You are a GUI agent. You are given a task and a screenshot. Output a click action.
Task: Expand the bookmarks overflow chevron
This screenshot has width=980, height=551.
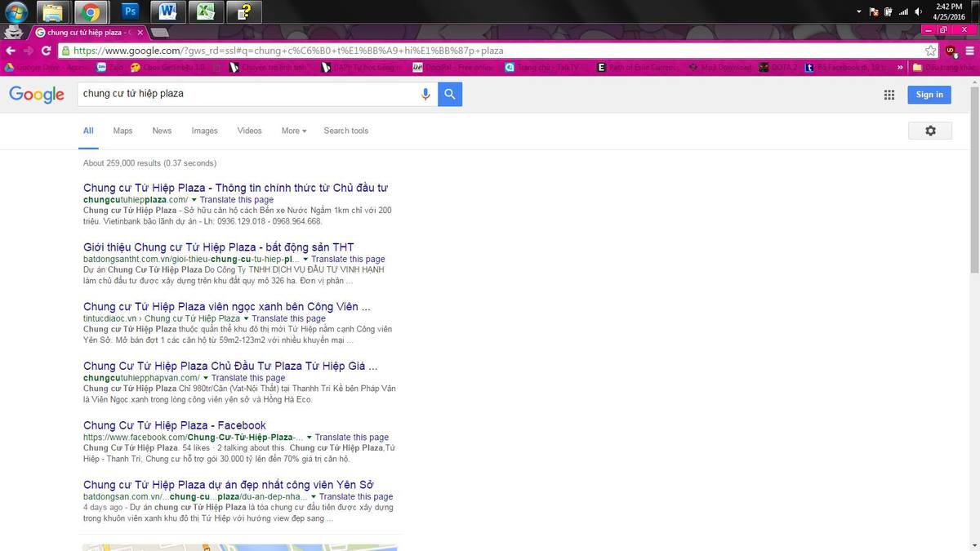(901, 67)
